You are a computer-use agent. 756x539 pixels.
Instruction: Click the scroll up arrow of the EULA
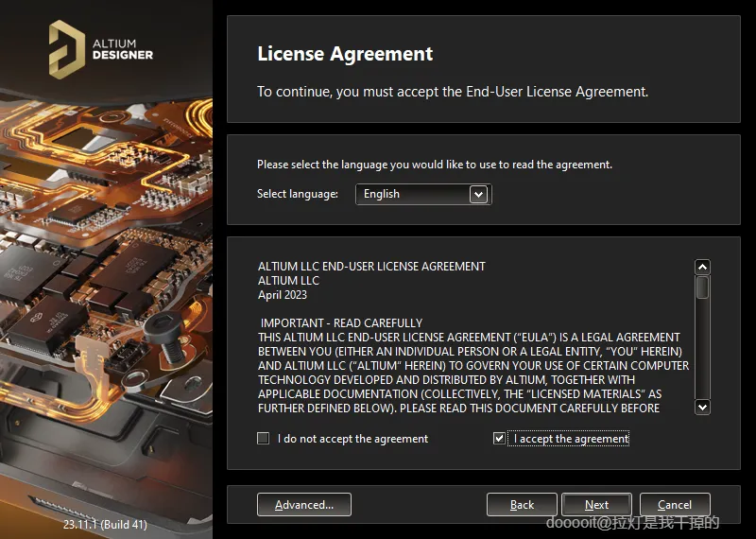tap(702, 267)
